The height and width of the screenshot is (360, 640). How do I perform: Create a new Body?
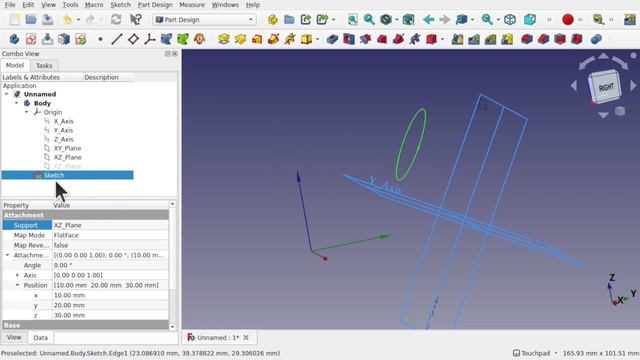14,39
